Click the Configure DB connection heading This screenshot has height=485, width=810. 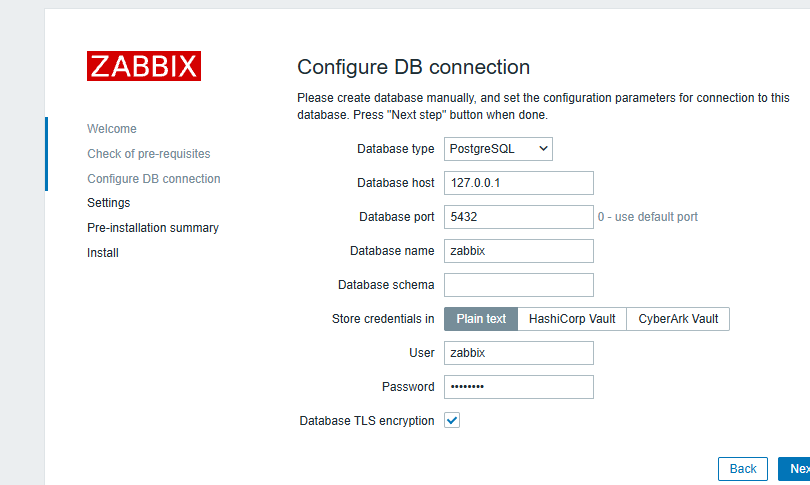(413, 67)
